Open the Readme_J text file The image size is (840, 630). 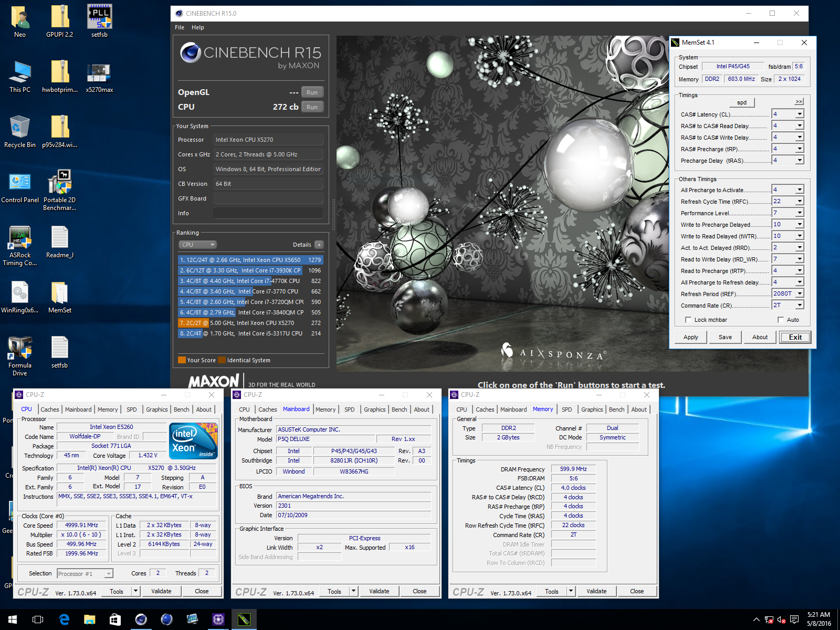coord(60,241)
